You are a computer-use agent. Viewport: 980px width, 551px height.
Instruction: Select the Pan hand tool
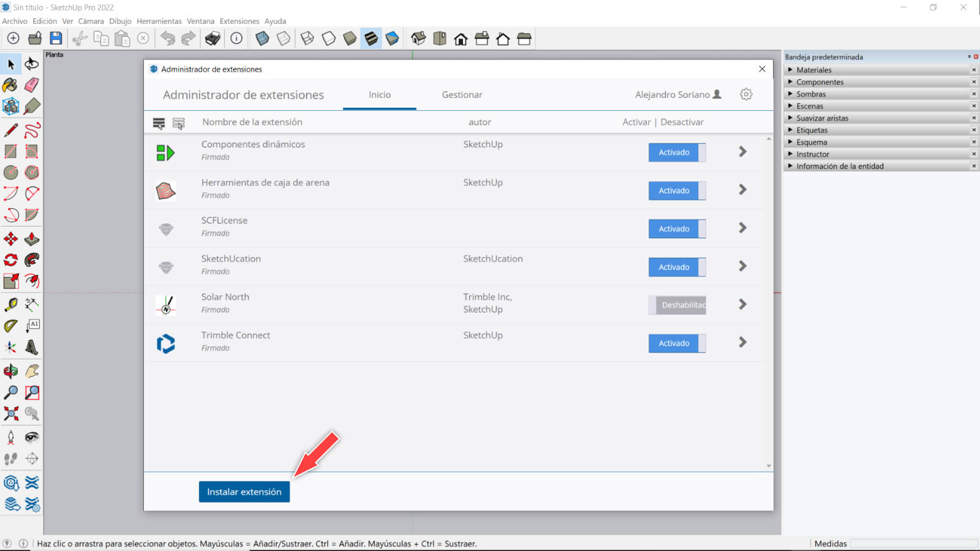click(32, 371)
